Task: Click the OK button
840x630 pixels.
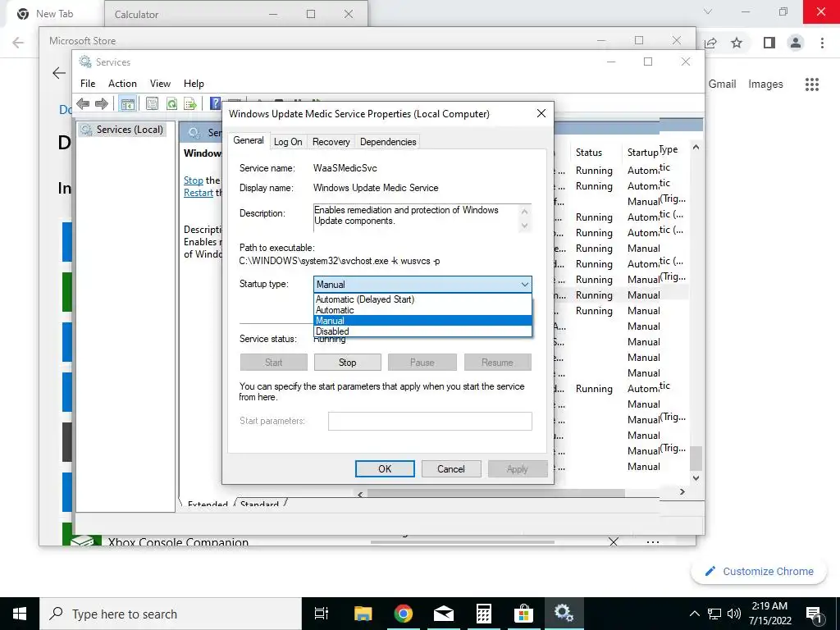Action: click(385, 468)
